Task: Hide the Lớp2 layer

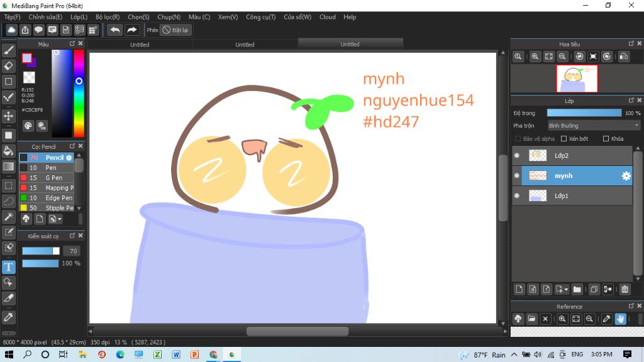Action: tap(517, 155)
